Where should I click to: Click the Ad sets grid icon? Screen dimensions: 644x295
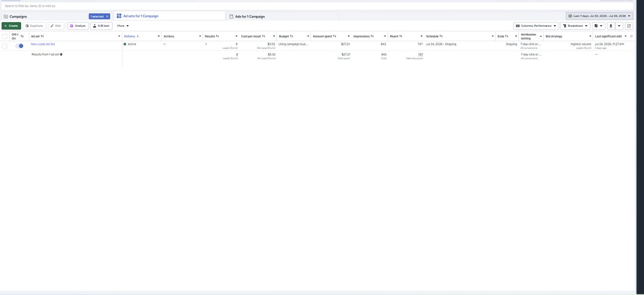[x=119, y=16]
